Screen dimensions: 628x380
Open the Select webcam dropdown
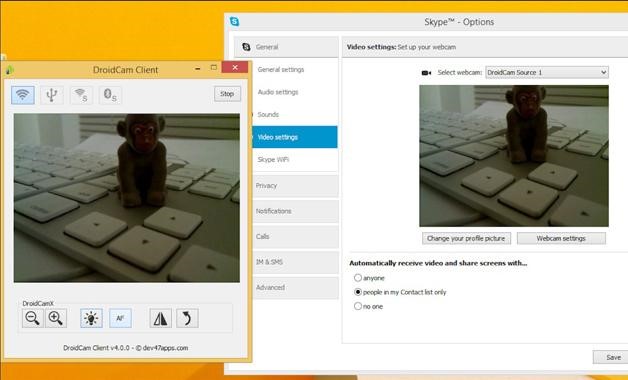coord(547,72)
